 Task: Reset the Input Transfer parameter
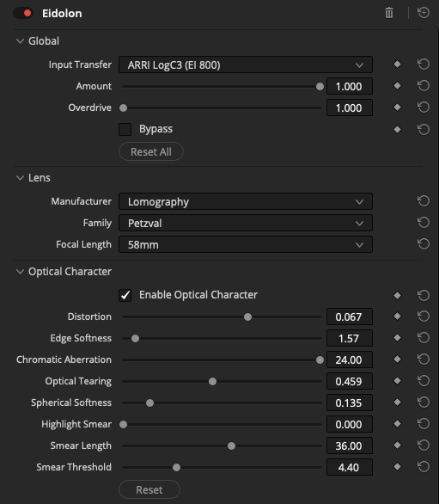click(424, 65)
